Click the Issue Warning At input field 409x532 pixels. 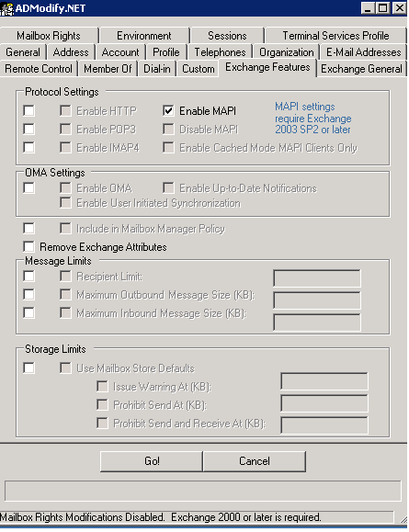tap(324, 381)
